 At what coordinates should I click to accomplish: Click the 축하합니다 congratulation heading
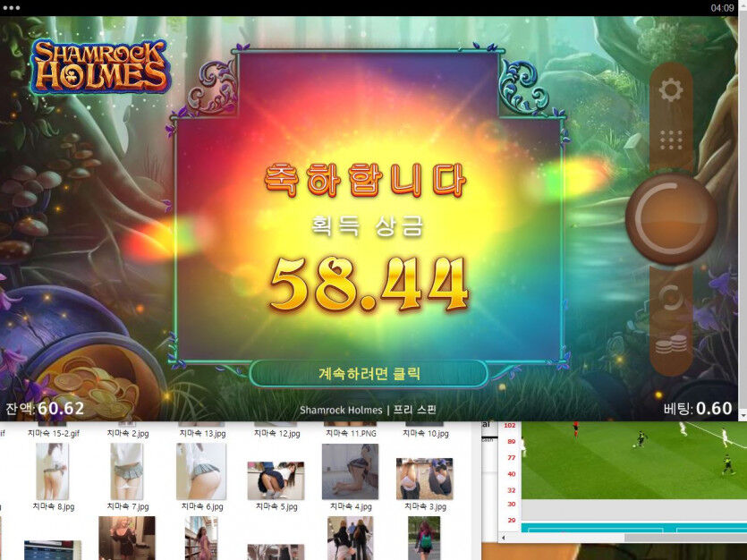tap(365, 180)
